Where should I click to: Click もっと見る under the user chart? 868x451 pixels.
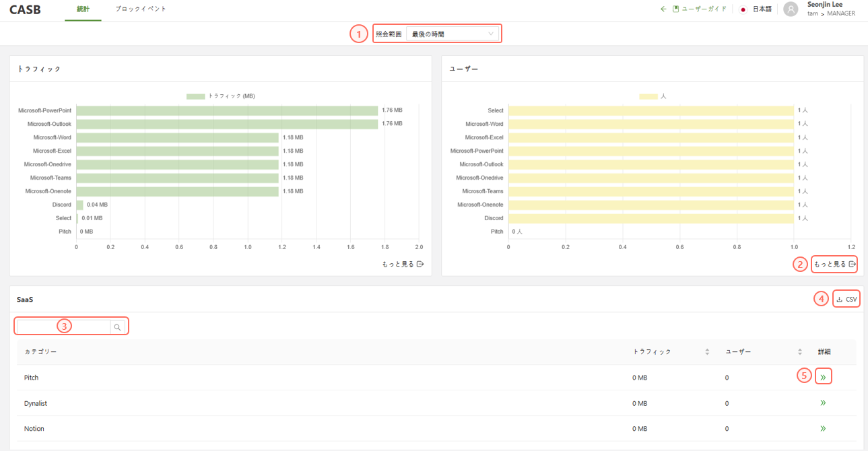[834, 264]
